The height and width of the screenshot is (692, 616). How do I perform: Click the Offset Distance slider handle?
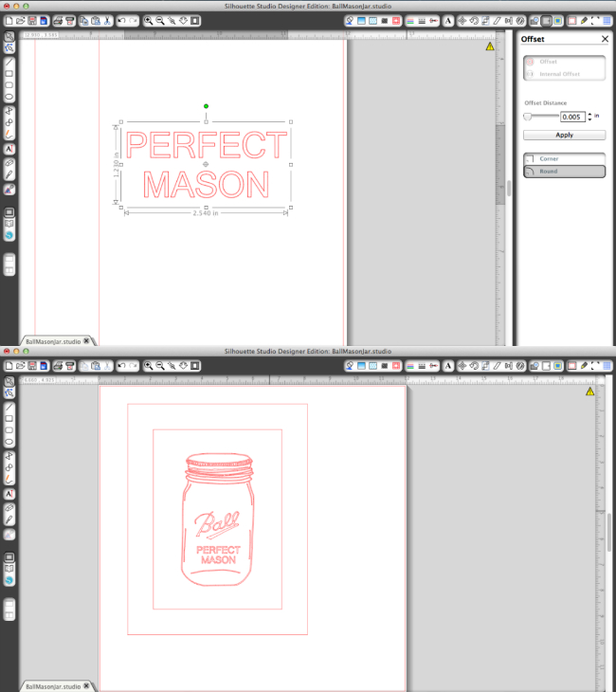pos(527,117)
